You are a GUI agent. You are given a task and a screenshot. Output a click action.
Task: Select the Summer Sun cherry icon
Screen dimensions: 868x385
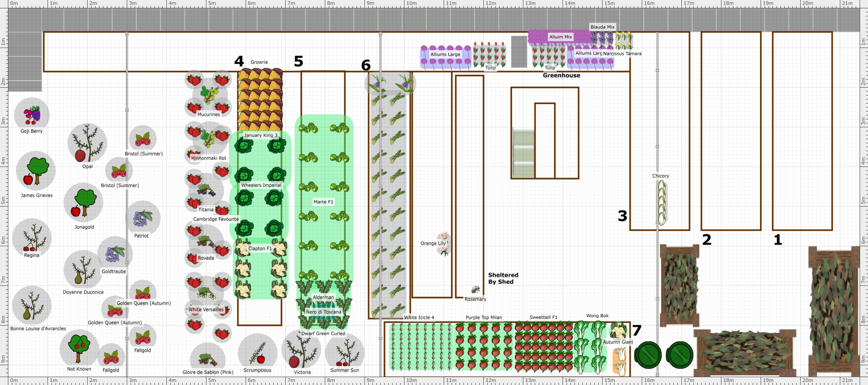[345, 353]
